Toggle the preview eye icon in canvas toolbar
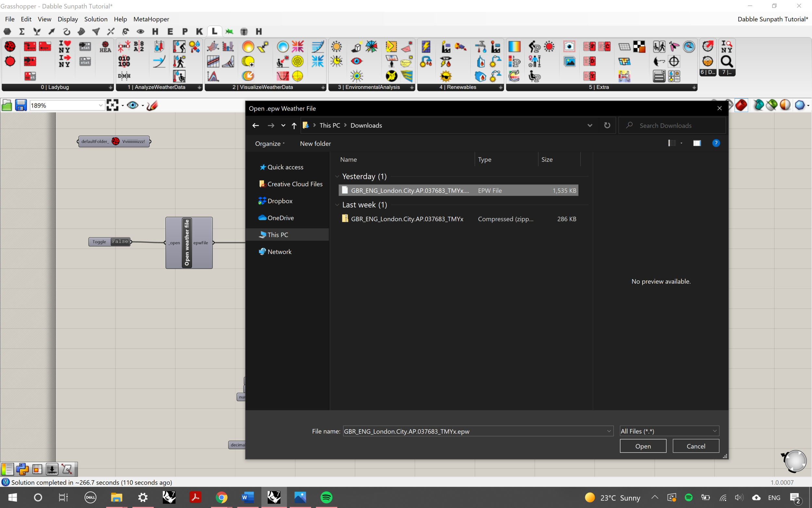 (133, 105)
